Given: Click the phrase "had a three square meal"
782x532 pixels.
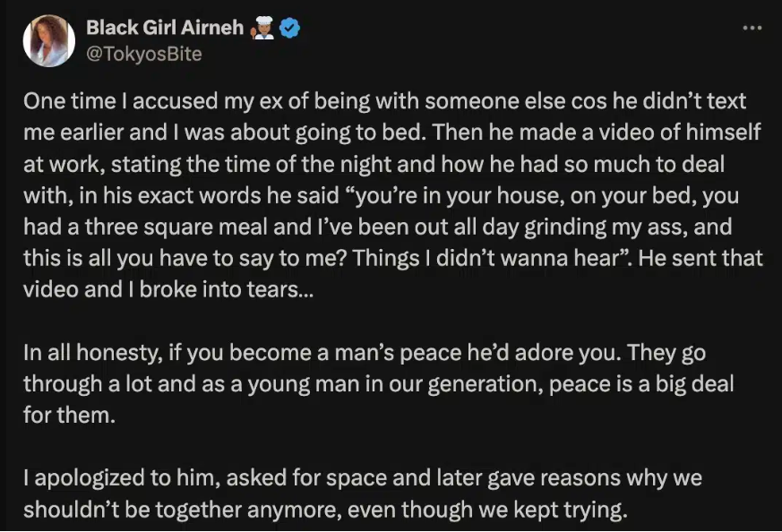Looking at the screenshot, I should pos(125,227).
